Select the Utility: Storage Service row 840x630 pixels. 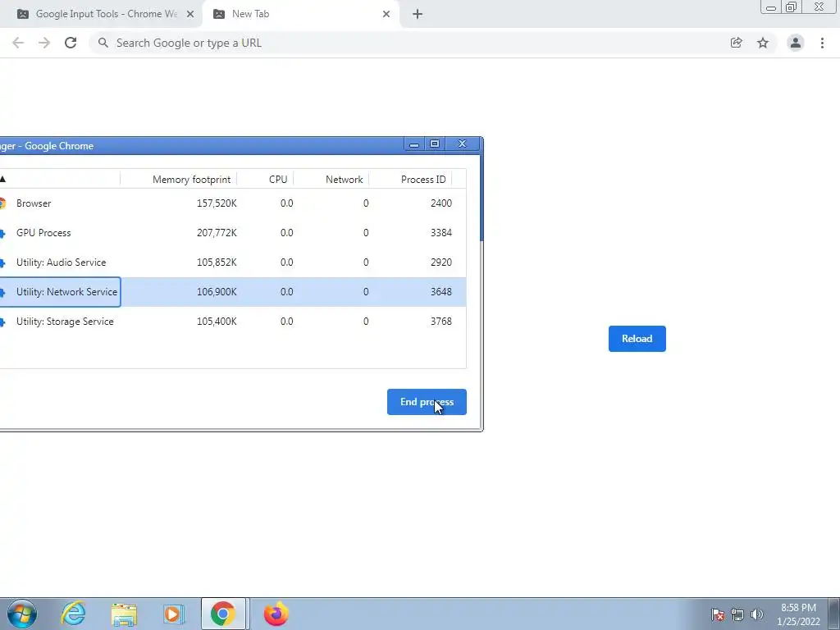[x=232, y=322]
